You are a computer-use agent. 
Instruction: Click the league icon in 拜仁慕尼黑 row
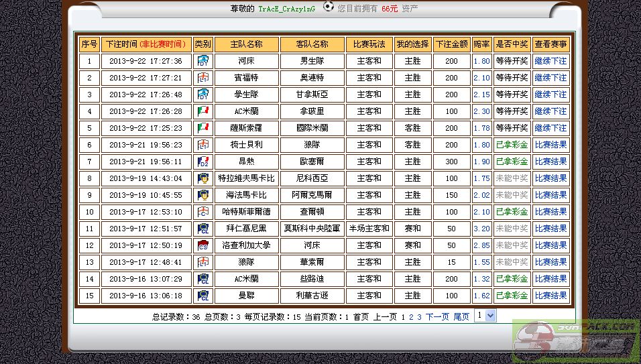pyautogui.click(x=203, y=229)
